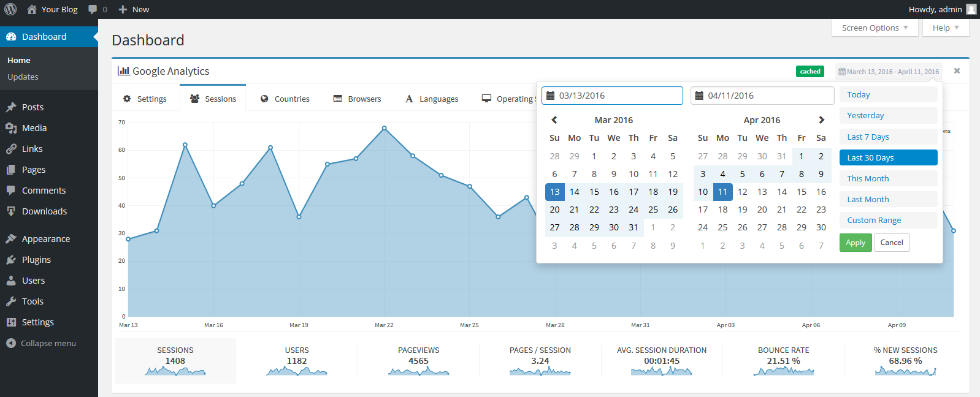980x397 pixels.
Task: Expand Screen Options panel
Action: click(x=875, y=28)
